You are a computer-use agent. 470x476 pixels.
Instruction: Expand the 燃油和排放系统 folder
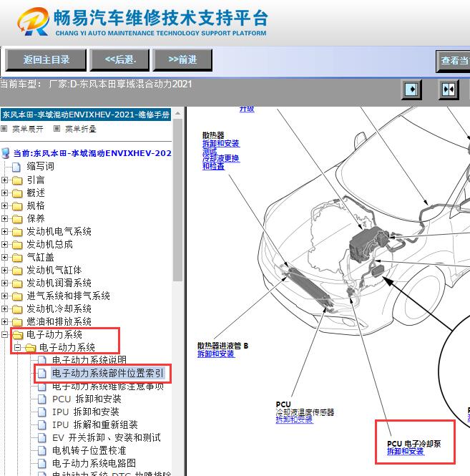pyautogui.click(x=4, y=322)
